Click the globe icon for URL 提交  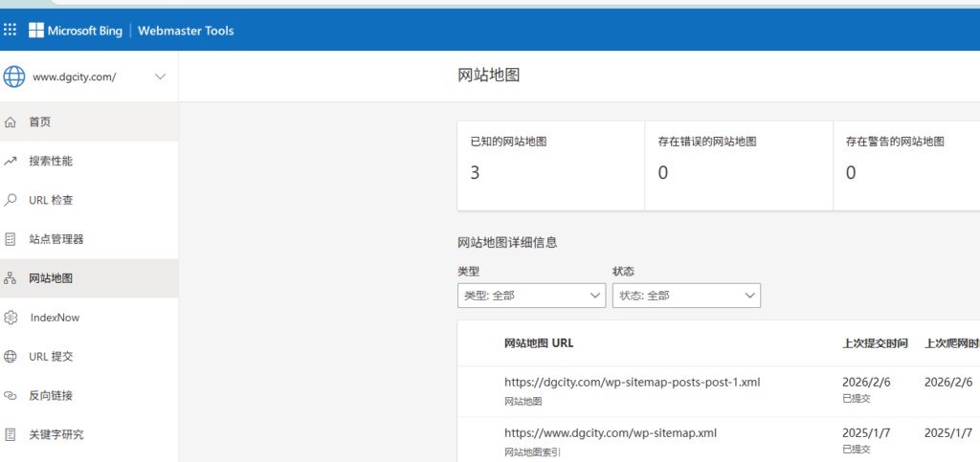click(10, 357)
